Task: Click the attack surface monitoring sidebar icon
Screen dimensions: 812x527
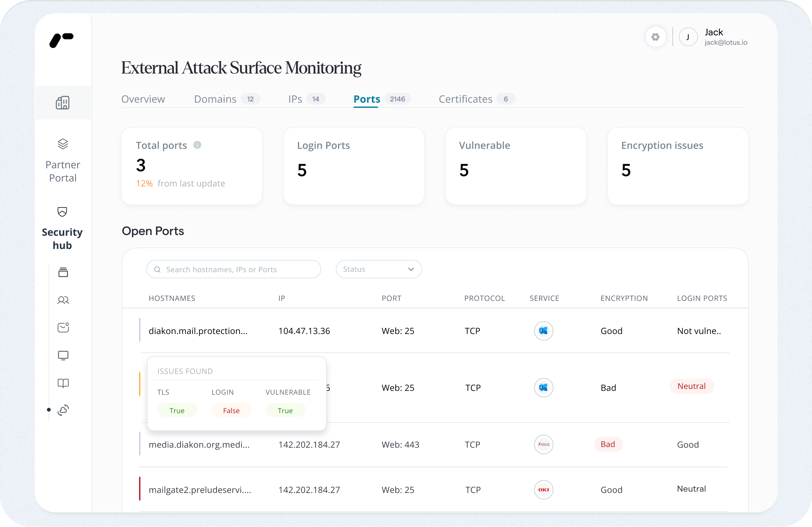Action: (63, 410)
